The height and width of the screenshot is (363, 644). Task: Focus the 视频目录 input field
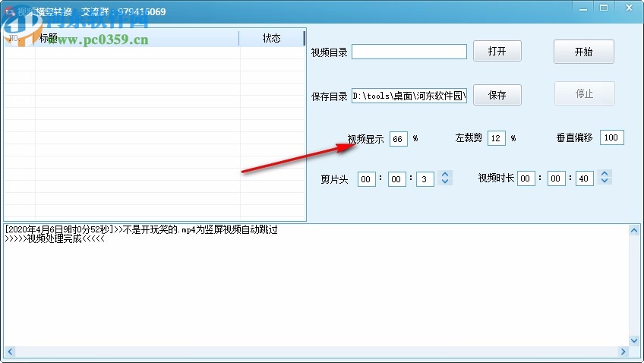(x=409, y=52)
